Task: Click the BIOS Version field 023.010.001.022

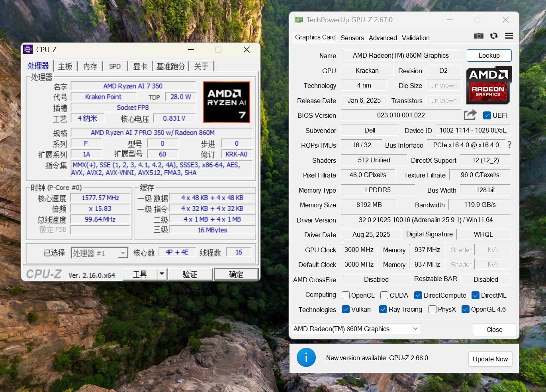Action: click(401, 115)
